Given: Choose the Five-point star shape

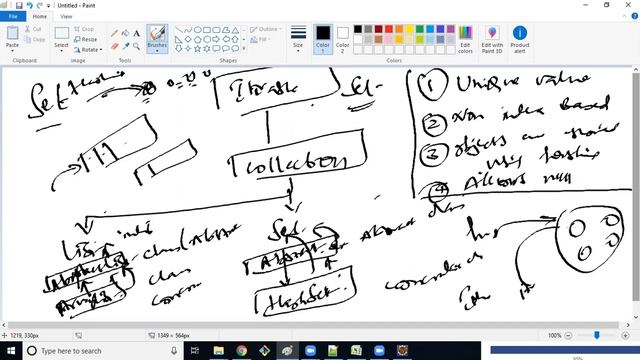Looking at the screenshot, I should pyautogui.click(x=198, y=49).
